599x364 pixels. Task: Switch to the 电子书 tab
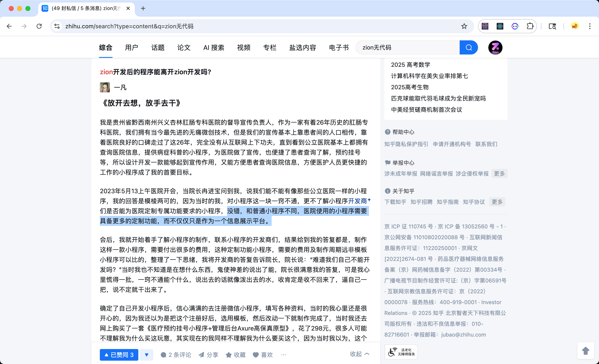click(x=339, y=47)
